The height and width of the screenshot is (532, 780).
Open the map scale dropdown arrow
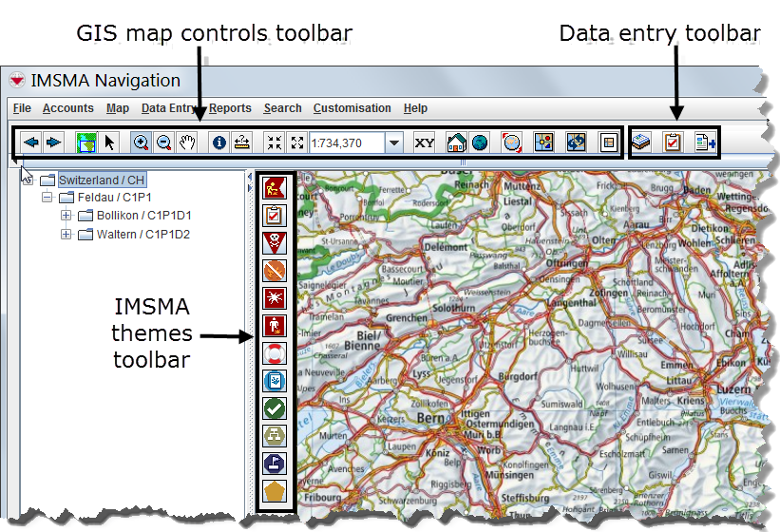point(394,142)
